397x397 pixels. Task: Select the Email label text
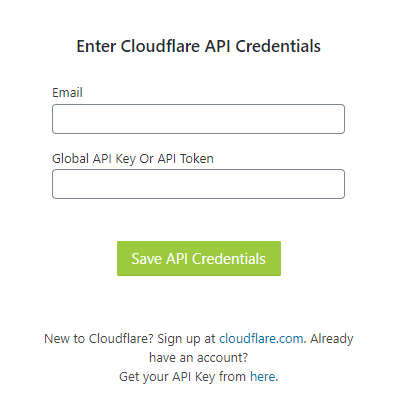67,93
